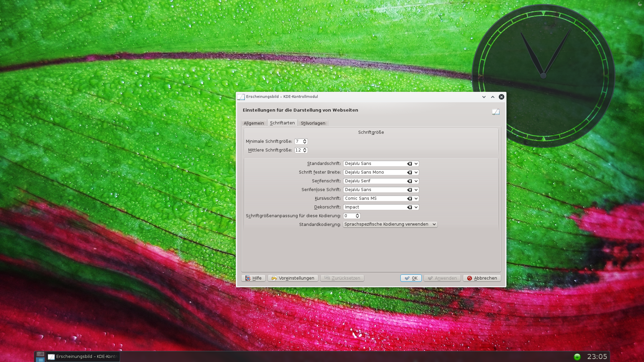Maximize the Erscheinungsbild dialog

[492, 97]
